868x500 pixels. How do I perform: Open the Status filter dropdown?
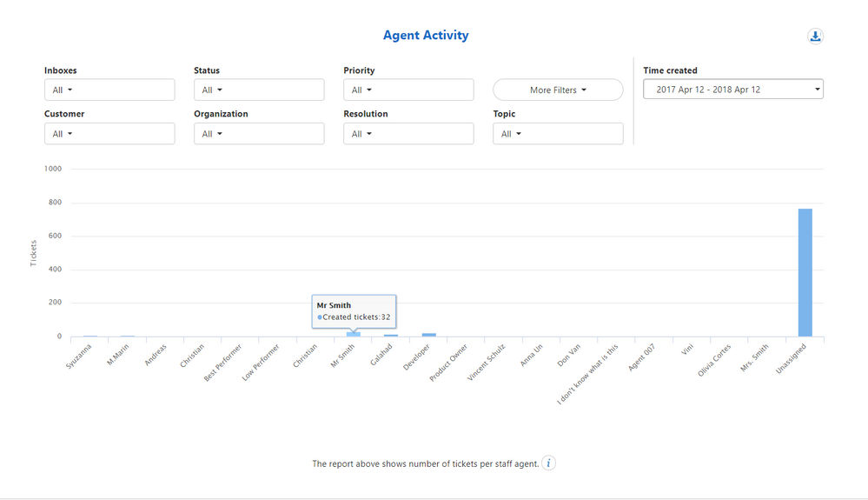[259, 90]
